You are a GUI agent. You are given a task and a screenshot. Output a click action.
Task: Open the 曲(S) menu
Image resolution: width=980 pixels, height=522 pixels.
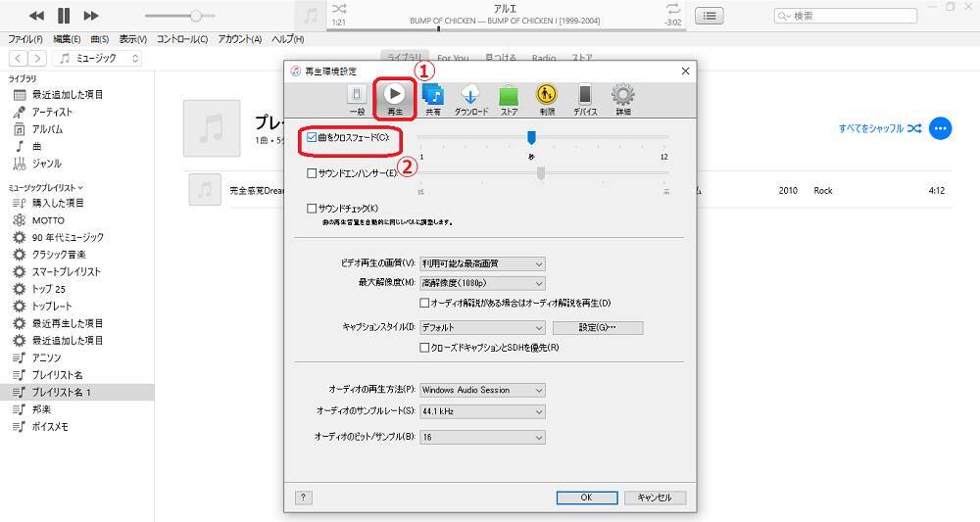pos(99,39)
